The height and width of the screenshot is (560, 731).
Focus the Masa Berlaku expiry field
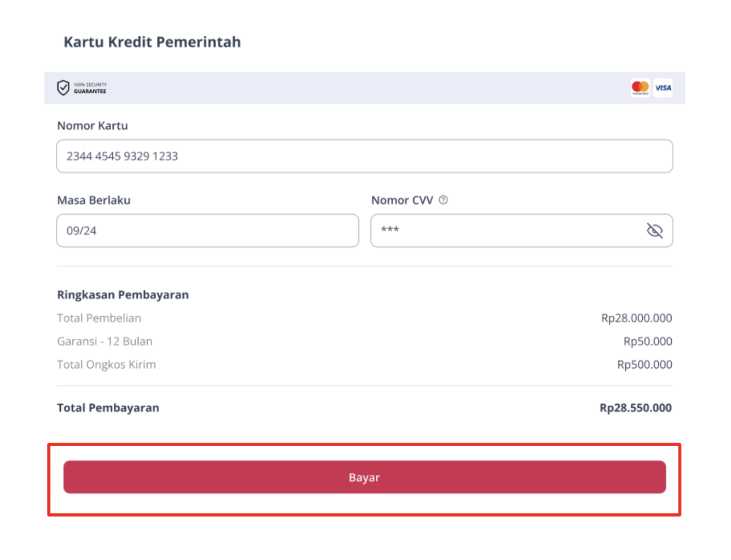point(207,231)
